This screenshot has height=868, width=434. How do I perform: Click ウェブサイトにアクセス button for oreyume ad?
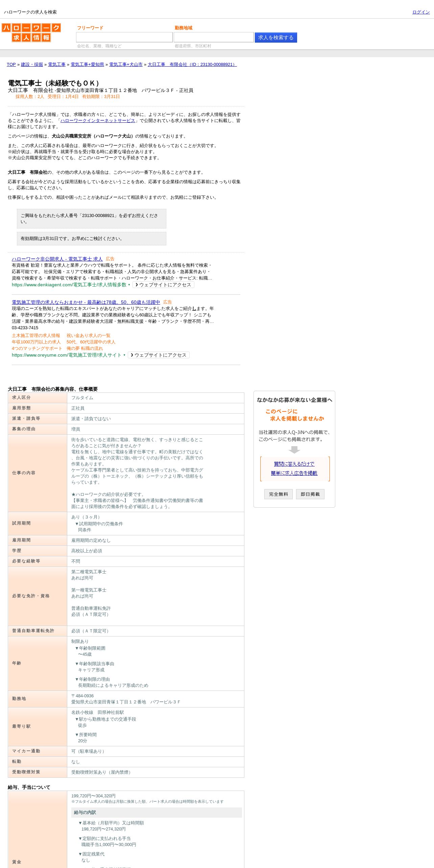pos(159,355)
